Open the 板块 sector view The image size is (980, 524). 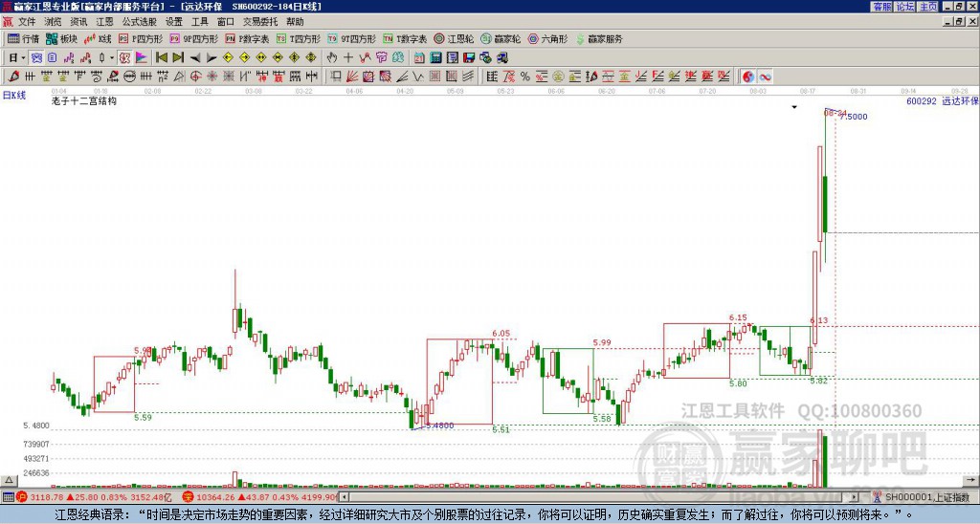coord(61,38)
